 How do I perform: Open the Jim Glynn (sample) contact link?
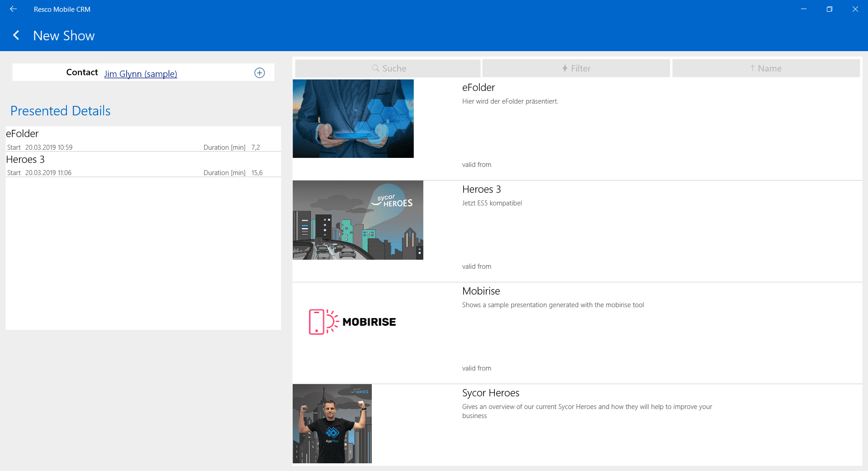pyautogui.click(x=141, y=74)
